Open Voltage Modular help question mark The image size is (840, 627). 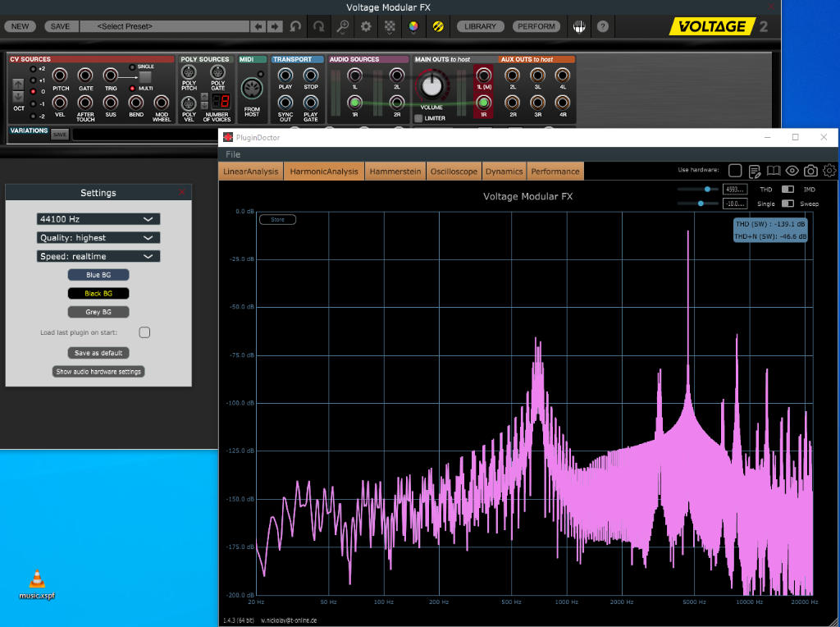603,26
